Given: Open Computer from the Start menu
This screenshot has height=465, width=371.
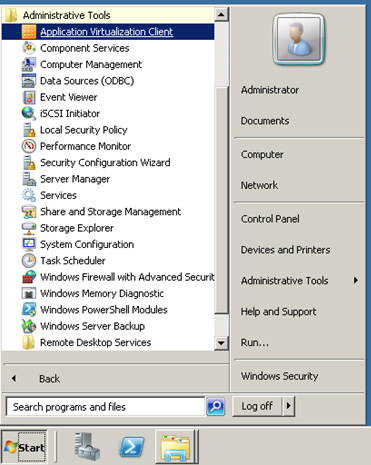Looking at the screenshot, I should coord(262,155).
